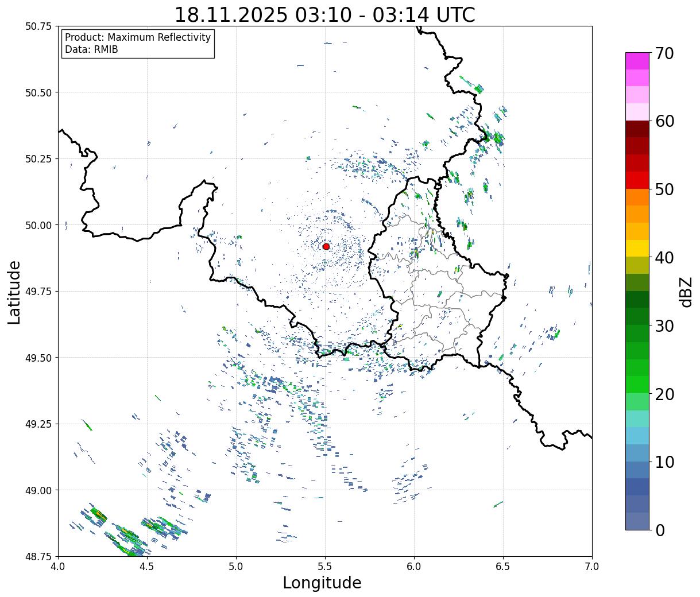Click the colorbar tick label 50
This screenshot has width=700, height=597.
click(x=664, y=189)
